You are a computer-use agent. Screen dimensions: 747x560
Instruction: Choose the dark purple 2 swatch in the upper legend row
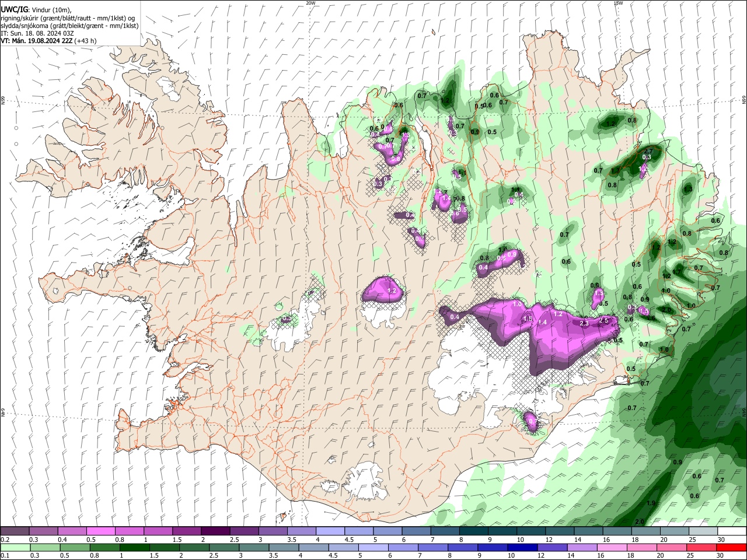pyautogui.click(x=215, y=531)
